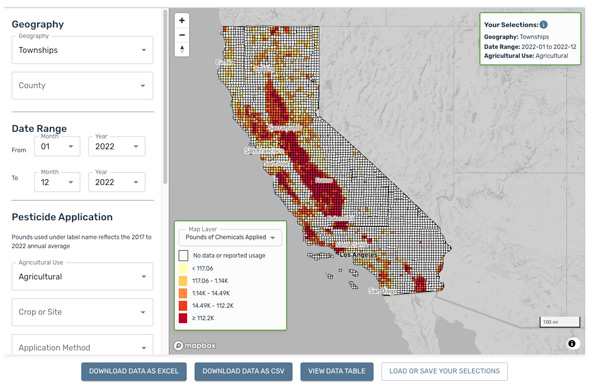Image resolution: width=600 pixels, height=391 pixels.
Task: Zoom in on the map
Action: tap(182, 21)
